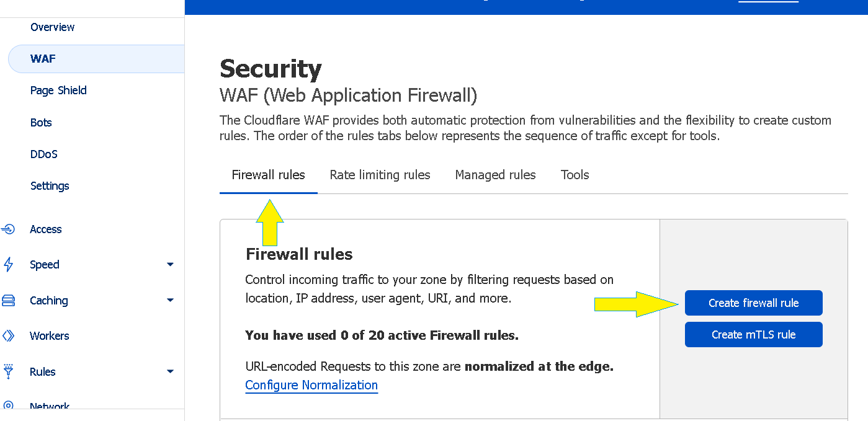
Task: Expand the Caching section arrow
Action: point(170,301)
